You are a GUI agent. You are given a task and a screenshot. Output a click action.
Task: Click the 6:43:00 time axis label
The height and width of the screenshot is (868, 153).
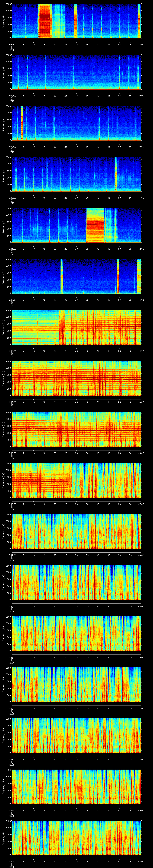click(12, 351)
